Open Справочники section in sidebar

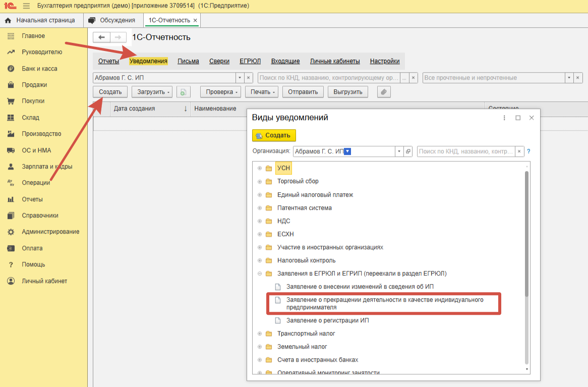[40, 215]
